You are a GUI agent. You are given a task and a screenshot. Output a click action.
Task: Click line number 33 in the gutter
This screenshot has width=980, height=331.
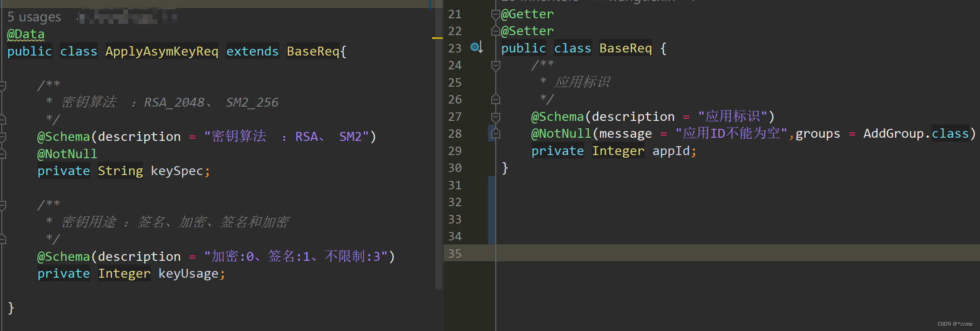tap(455, 219)
